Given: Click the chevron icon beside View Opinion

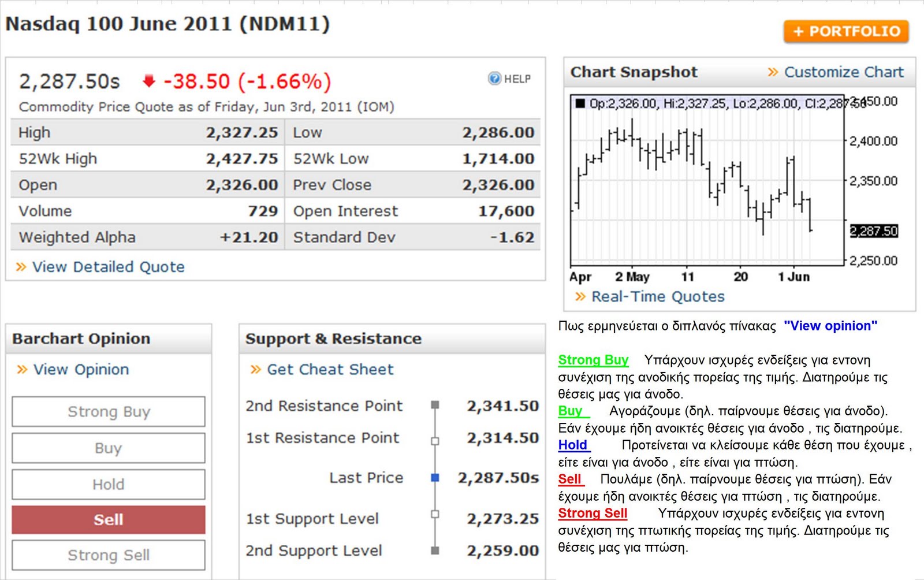Looking at the screenshot, I should (x=23, y=370).
